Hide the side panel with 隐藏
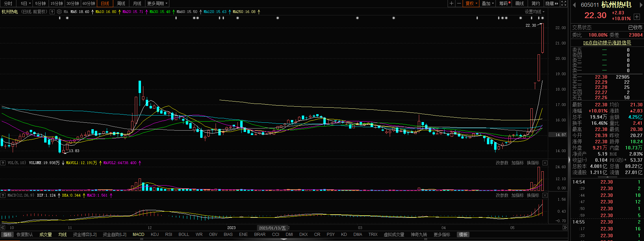644x241 pixels. click(552, 3)
